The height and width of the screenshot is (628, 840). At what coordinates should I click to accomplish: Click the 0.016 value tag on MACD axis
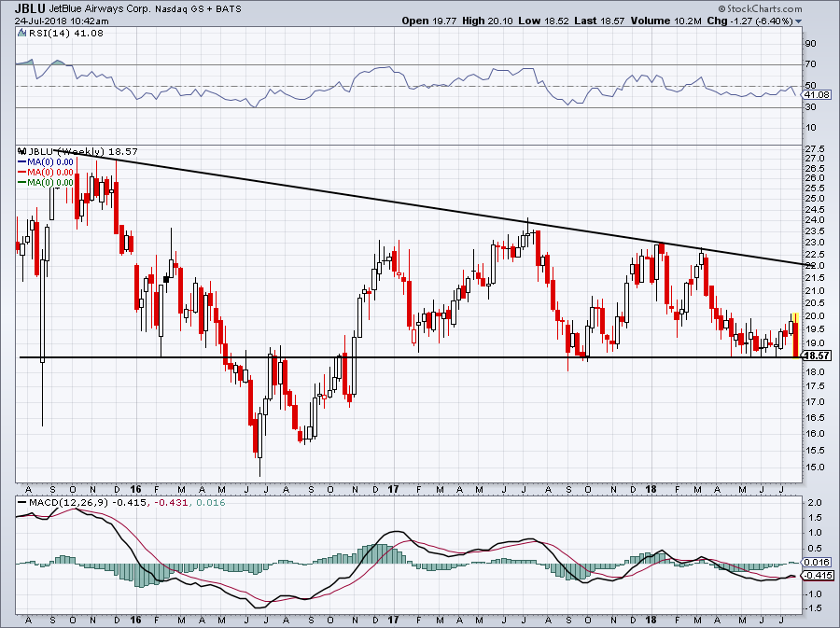click(818, 562)
